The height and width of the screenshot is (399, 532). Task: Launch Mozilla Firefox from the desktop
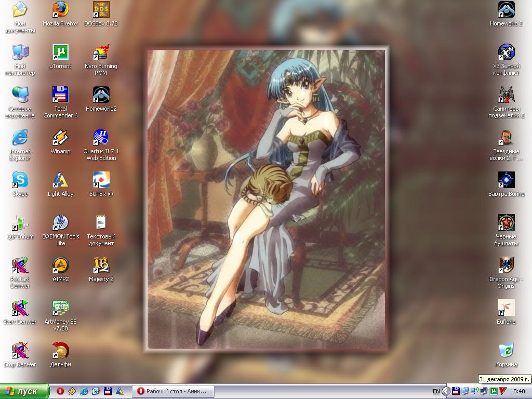[60, 14]
